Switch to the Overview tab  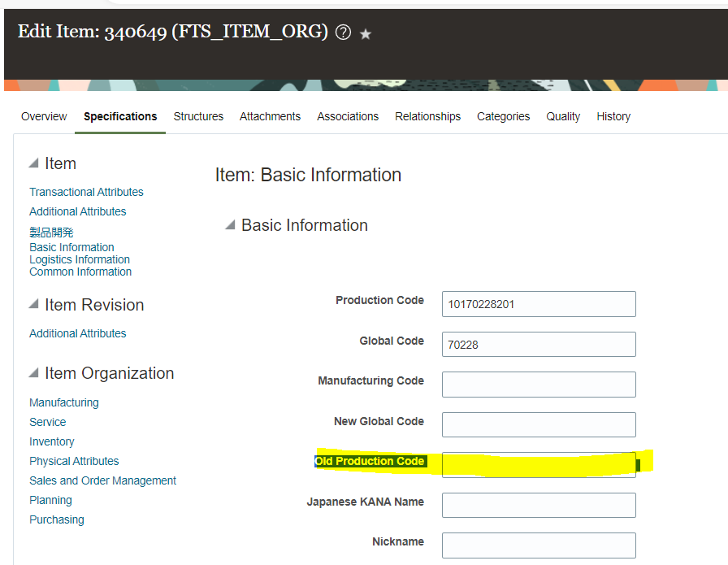coord(44,116)
